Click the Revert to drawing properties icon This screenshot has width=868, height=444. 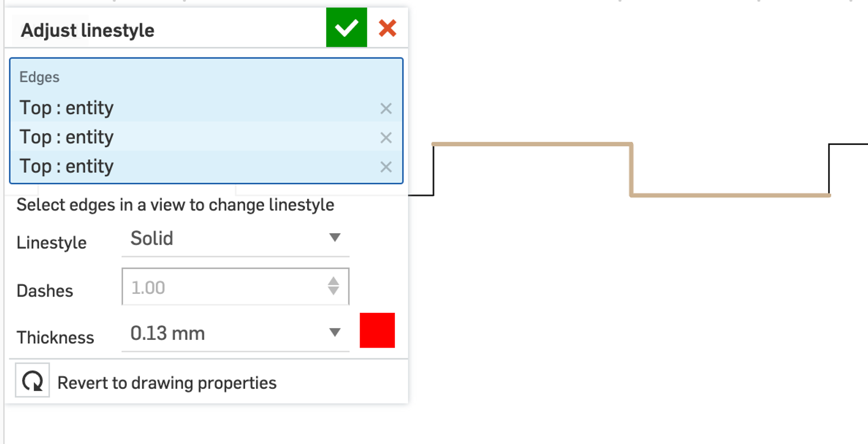pos(31,382)
